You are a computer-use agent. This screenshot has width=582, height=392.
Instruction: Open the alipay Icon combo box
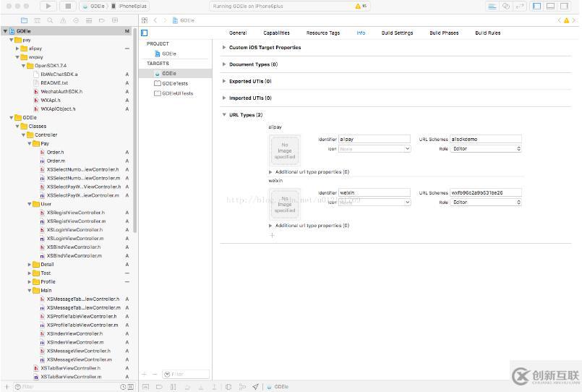pyautogui.click(x=375, y=148)
